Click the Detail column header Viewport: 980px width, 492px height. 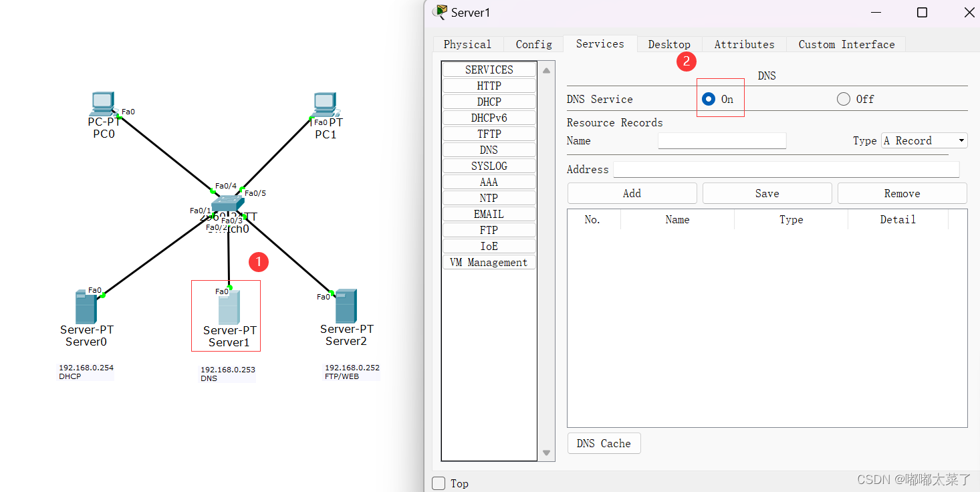click(x=898, y=219)
